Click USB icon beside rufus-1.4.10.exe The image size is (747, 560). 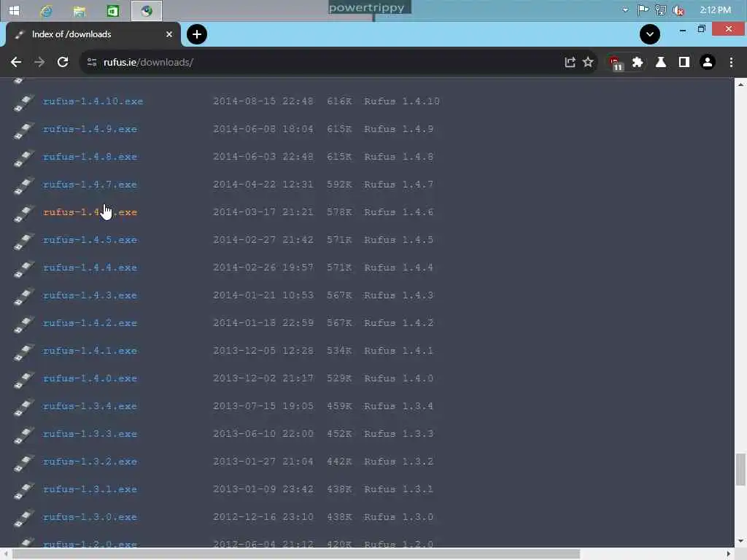[x=23, y=102]
